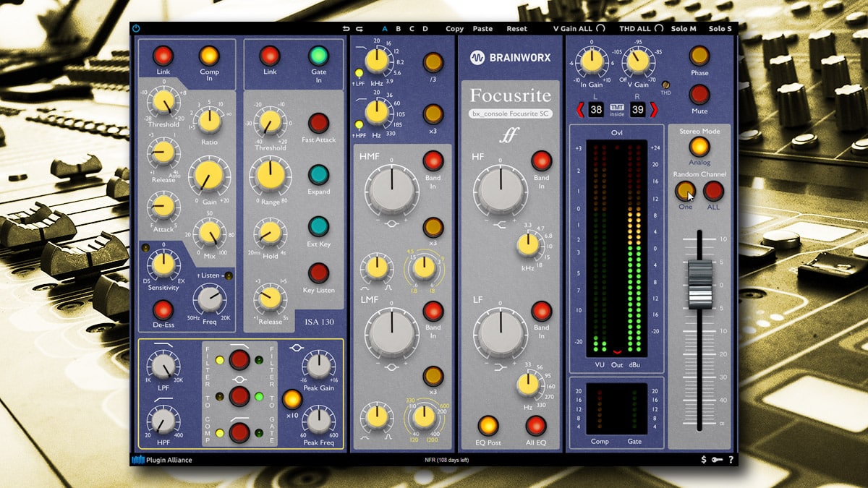Screen dimensions: 868x488
Task: Click the power bypass icon
Action: coord(136,29)
